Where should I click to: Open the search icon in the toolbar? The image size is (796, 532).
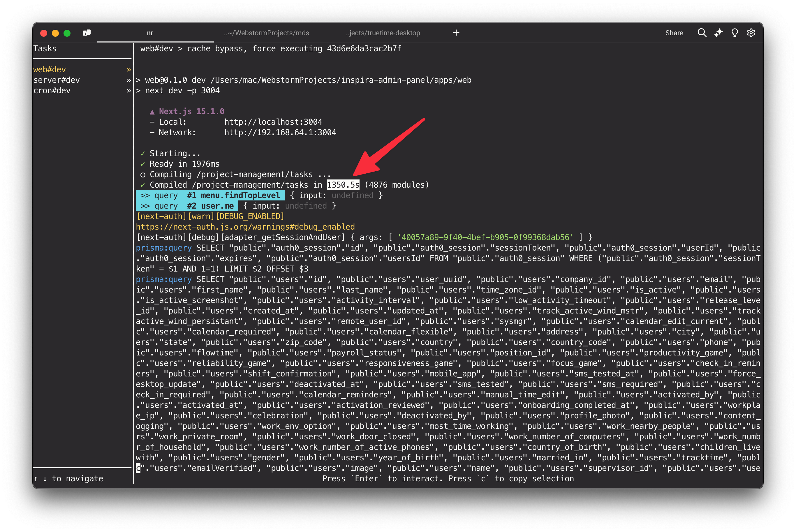[702, 33]
